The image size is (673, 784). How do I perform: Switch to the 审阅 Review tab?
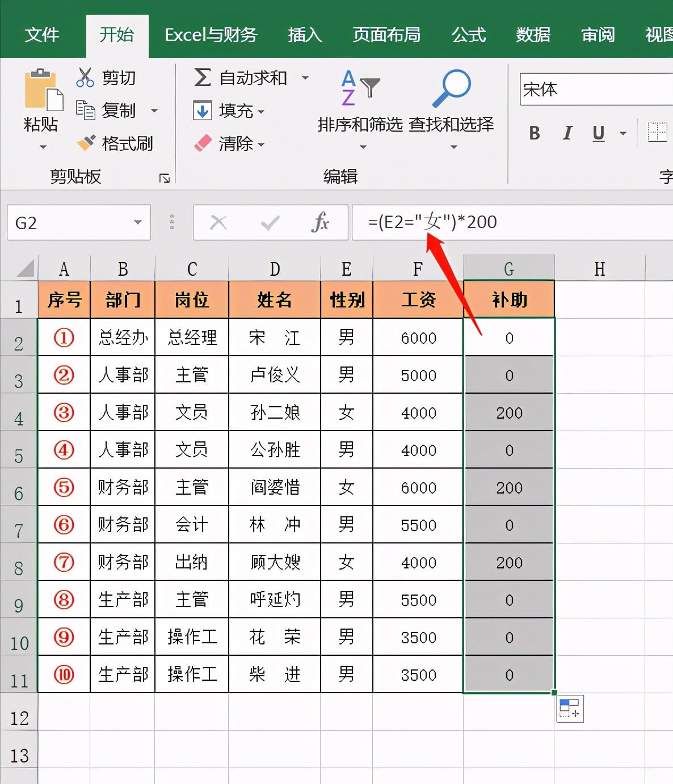pos(598,35)
